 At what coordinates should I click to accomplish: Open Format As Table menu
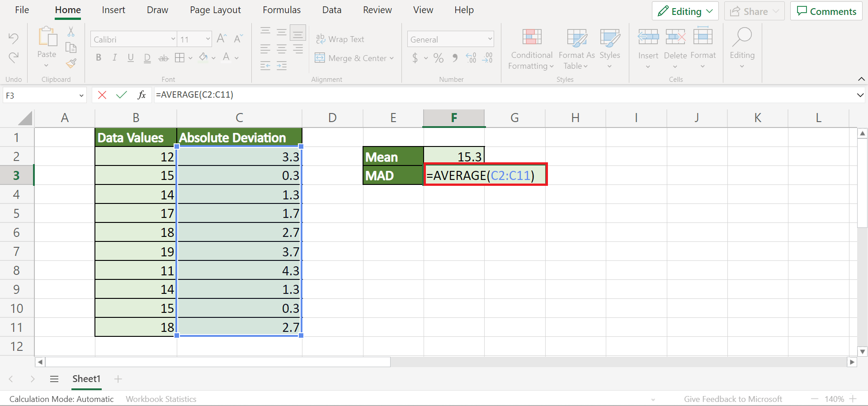tap(576, 49)
